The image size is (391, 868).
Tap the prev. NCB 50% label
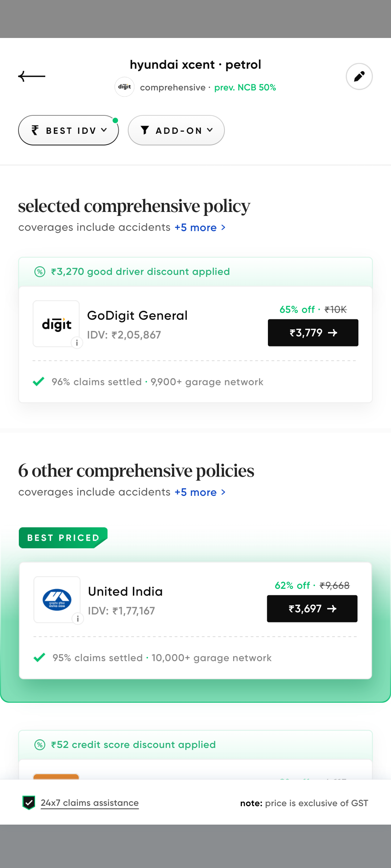pos(245,88)
